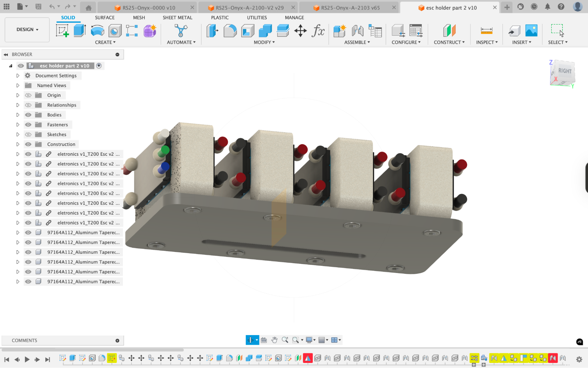Expand the Named Views node
This screenshot has width=588, height=368.
click(18, 85)
